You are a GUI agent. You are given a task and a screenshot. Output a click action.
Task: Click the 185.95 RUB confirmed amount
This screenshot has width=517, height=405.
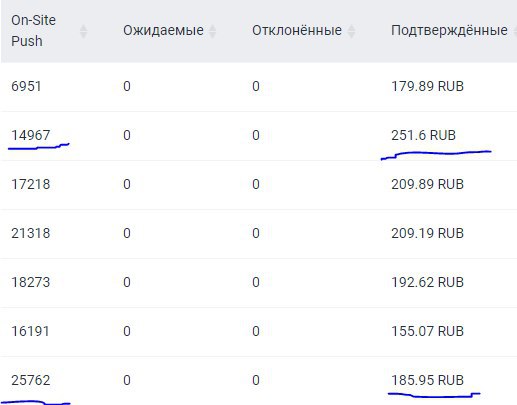coord(427,380)
